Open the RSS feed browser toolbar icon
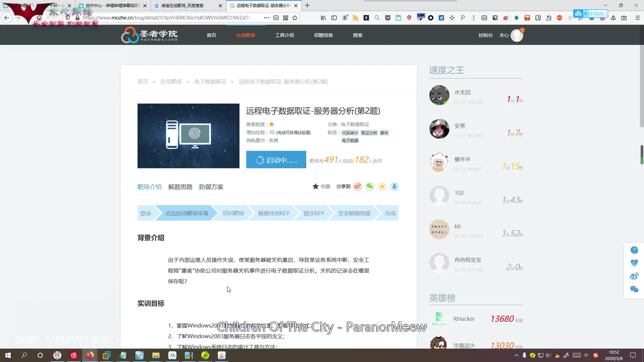Image resolution: width=644 pixels, height=362 pixels. click(x=356, y=18)
